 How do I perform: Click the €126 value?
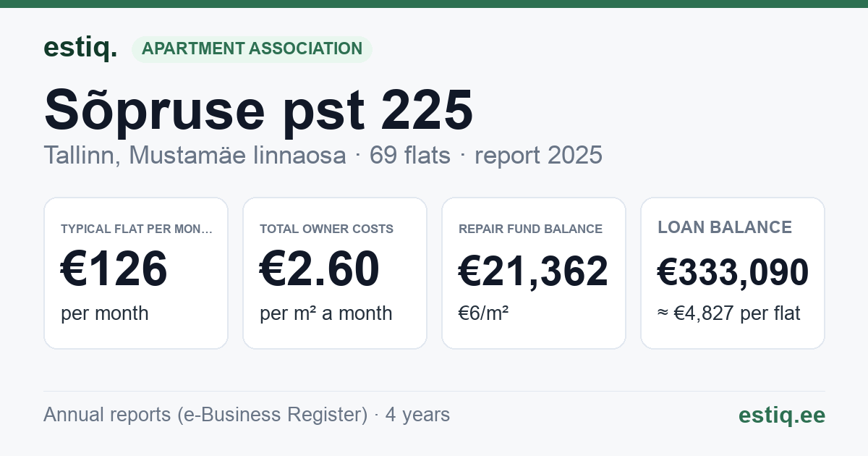(114, 269)
